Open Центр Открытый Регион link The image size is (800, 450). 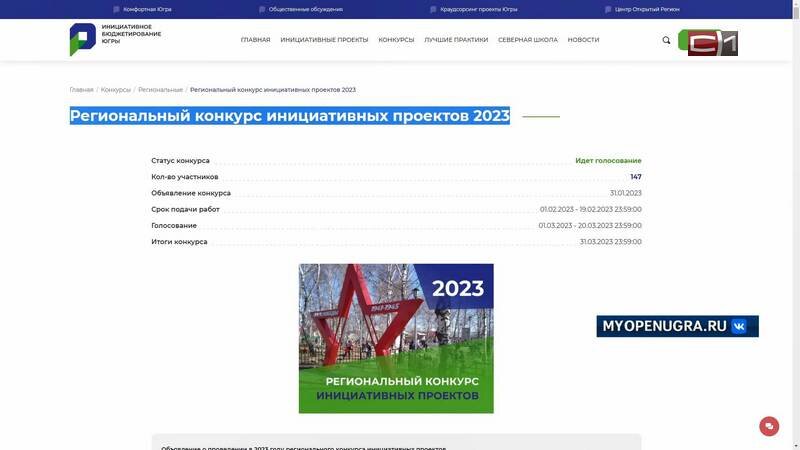(x=647, y=9)
